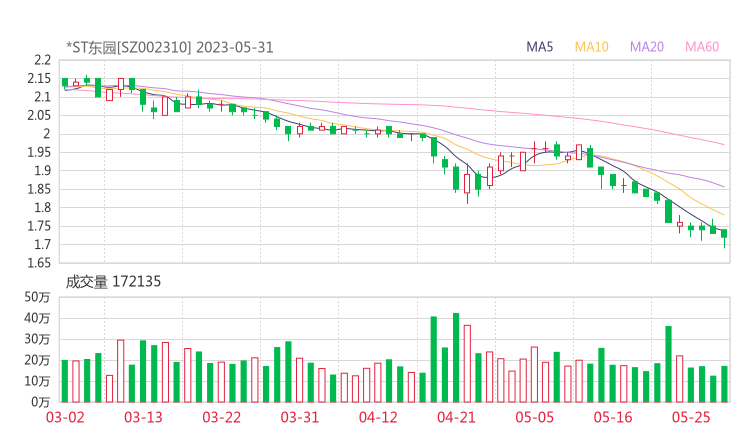Click the 03-13 date axis label
740x440 pixels.
pos(143,417)
